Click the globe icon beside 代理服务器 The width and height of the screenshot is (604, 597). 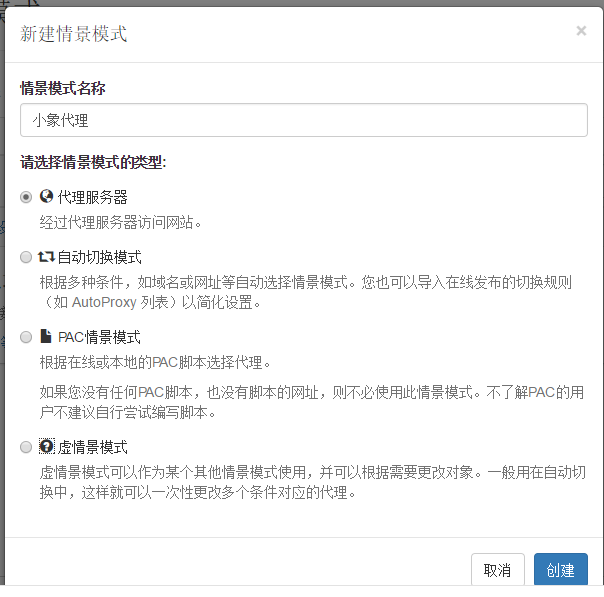(46, 196)
